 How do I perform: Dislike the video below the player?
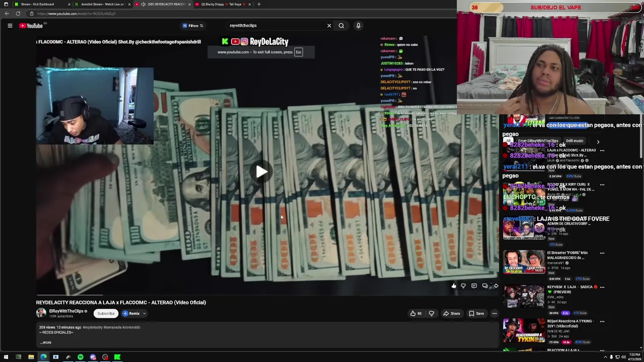431,313
